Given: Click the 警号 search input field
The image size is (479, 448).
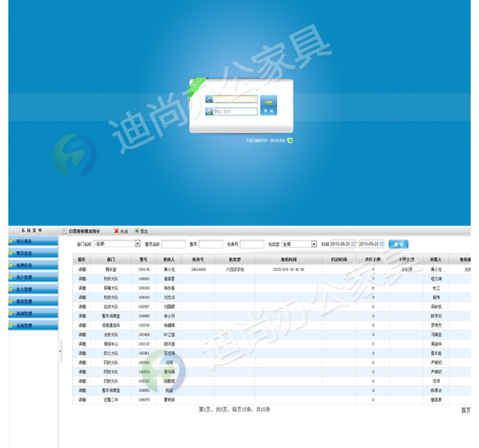Looking at the screenshot, I should tap(211, 243).
